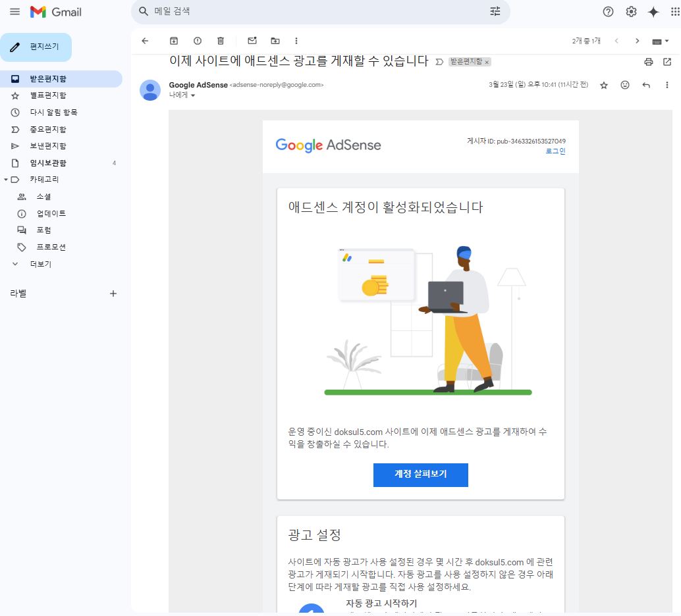Open the Help question mark icon
This screenshot has height=616, width=681.
coord(608,12)
